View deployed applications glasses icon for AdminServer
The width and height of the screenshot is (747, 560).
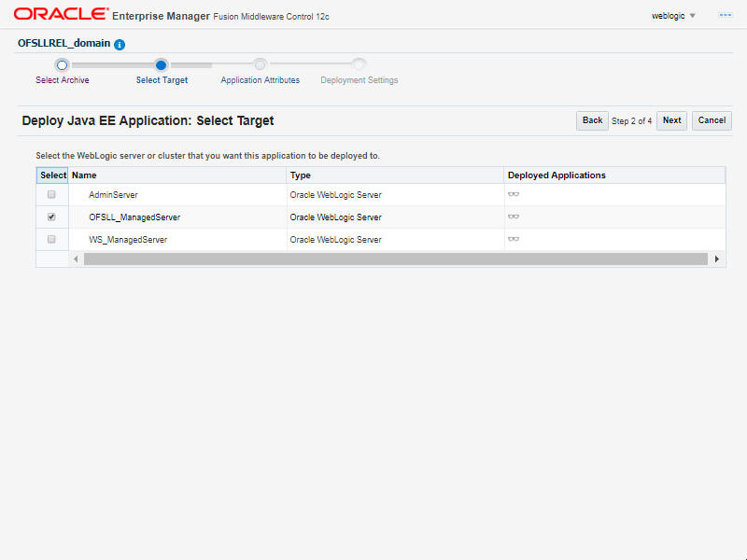click(x=513, y=194)
